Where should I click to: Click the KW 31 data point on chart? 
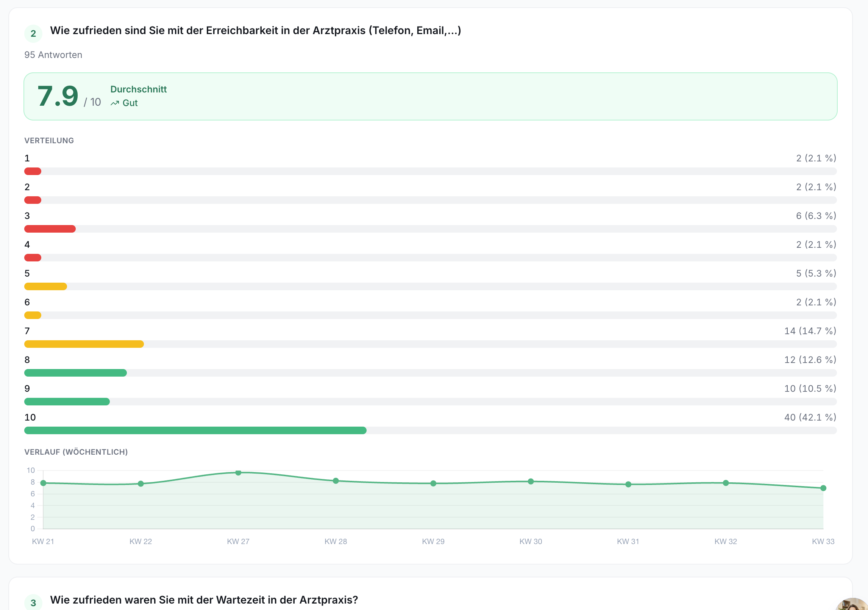coord(628,484)
